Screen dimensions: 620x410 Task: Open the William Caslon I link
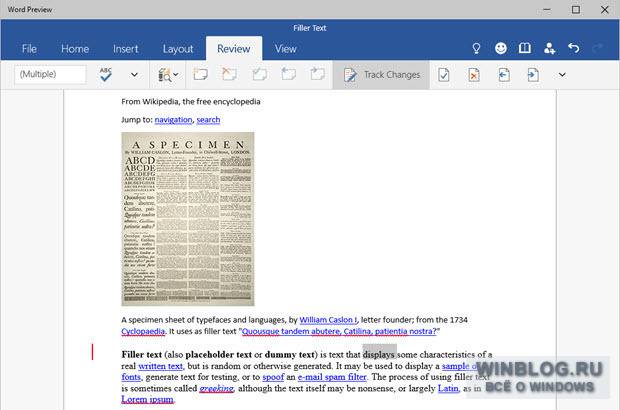[328, 320]
